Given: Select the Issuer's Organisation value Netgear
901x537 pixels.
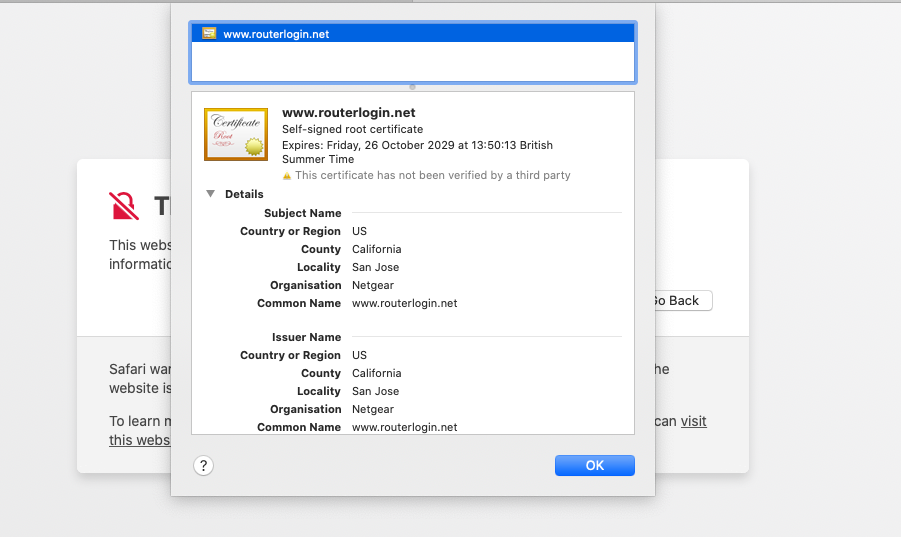Looking at the screenshot, I should [x=372, y=409].
